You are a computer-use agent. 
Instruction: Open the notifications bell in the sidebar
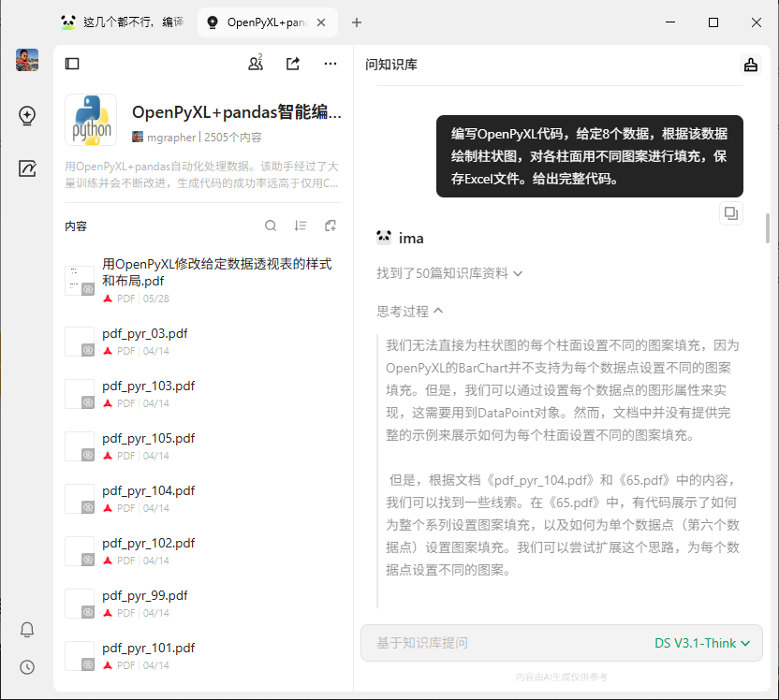coord(27,629)
